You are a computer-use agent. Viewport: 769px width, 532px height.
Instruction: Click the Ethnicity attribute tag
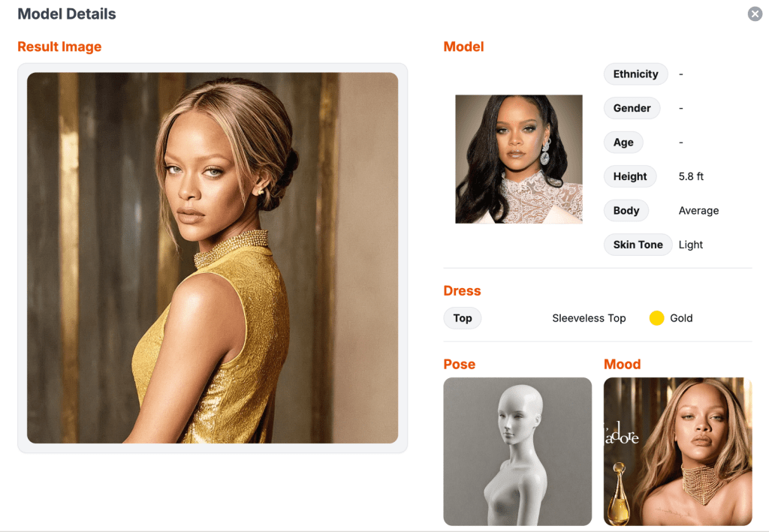point(635,74)
